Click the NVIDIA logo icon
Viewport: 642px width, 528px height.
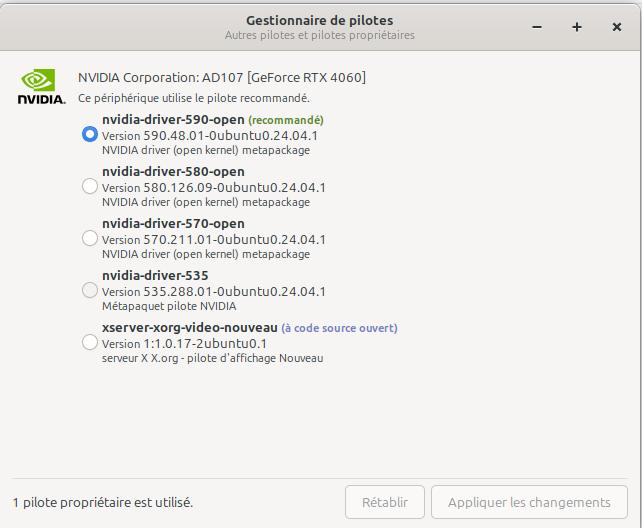click(41, 86)
